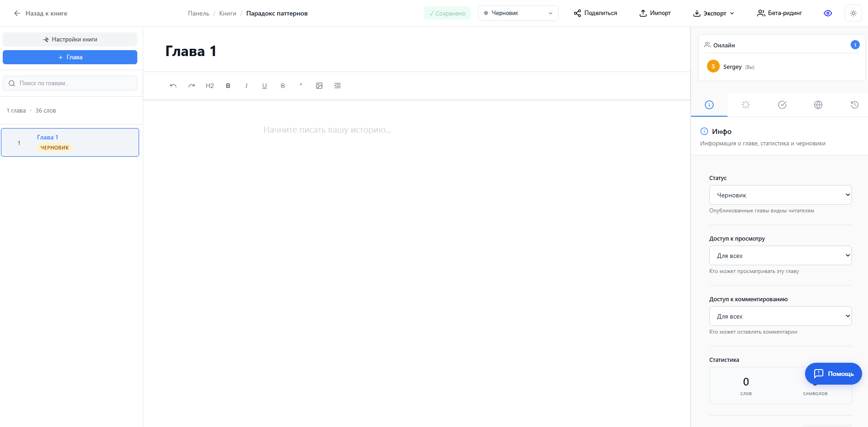Viewport: 868px width, 427px height.
Task: Add a new chapter with + Глава
Action: (x=70, y=57)
